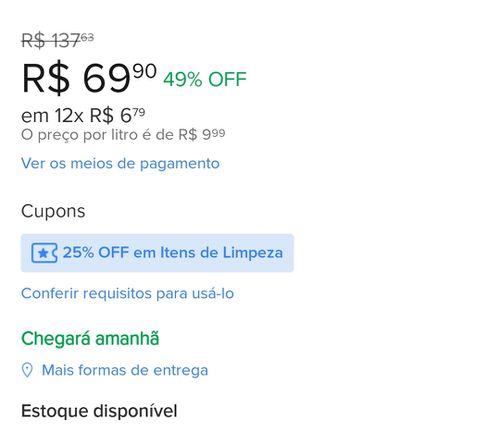Click the superscript 79 cents of installment
This screenshot has height=445, width=500.
[139, 112]
